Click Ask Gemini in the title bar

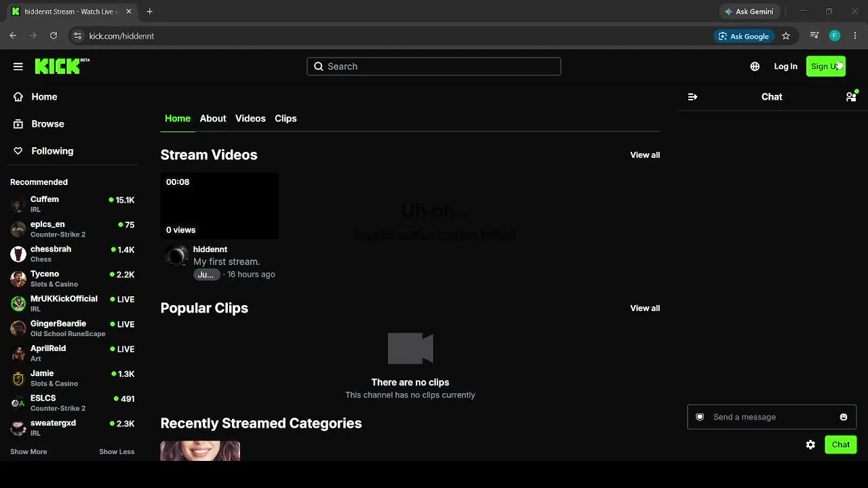pos(749,12)
